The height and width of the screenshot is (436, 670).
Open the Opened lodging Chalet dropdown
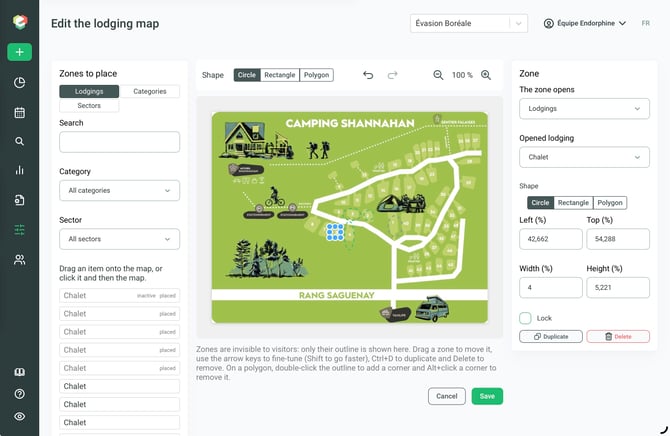584,157
